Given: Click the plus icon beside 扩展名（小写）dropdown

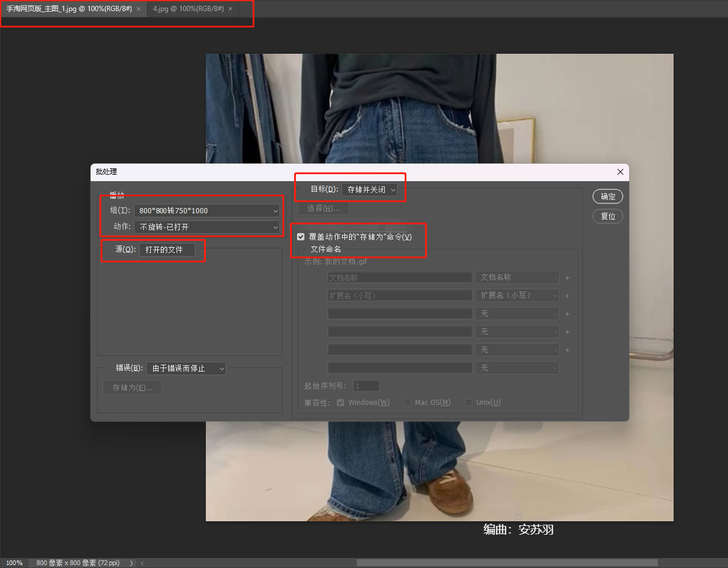Looking at the screenshot, I should point(567,296).
